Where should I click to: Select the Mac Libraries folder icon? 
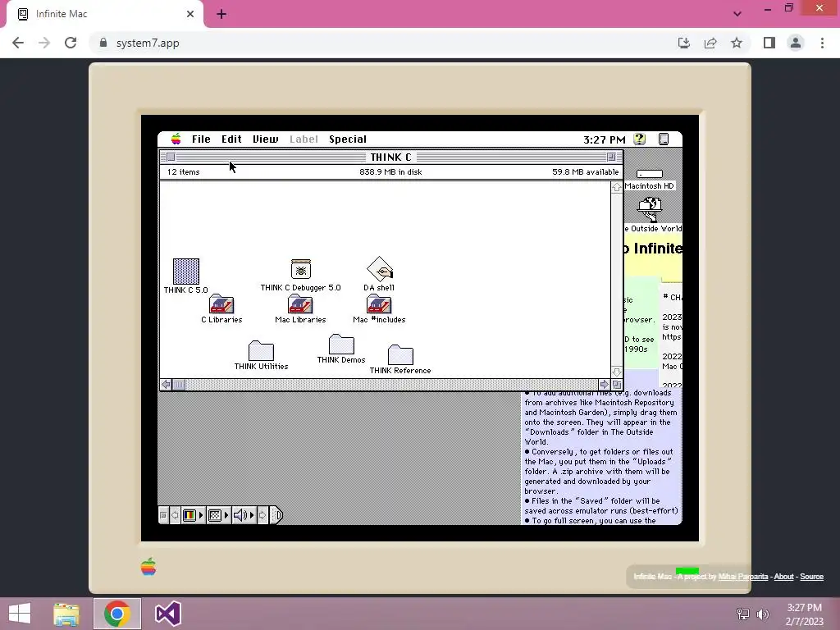(x=300, y=304)
